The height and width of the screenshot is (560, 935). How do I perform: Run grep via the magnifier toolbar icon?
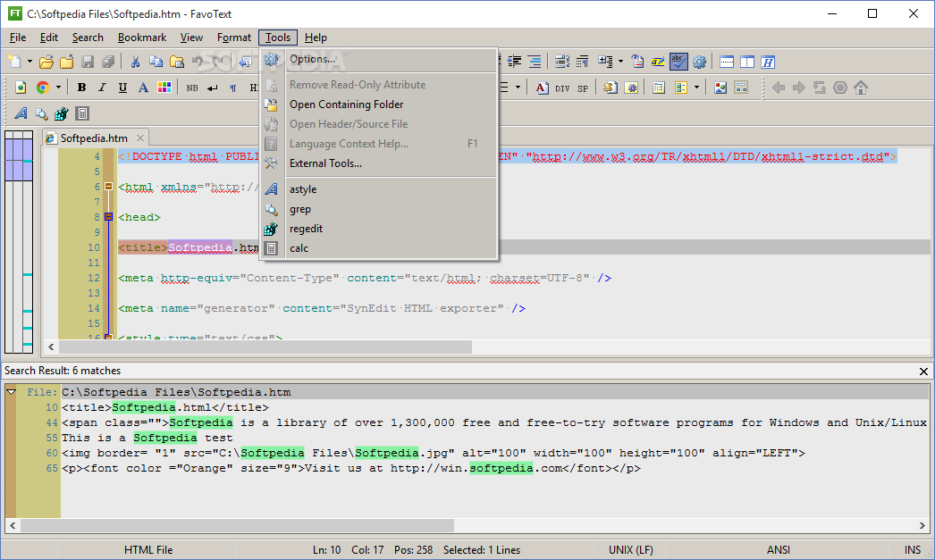coord(41,113)
